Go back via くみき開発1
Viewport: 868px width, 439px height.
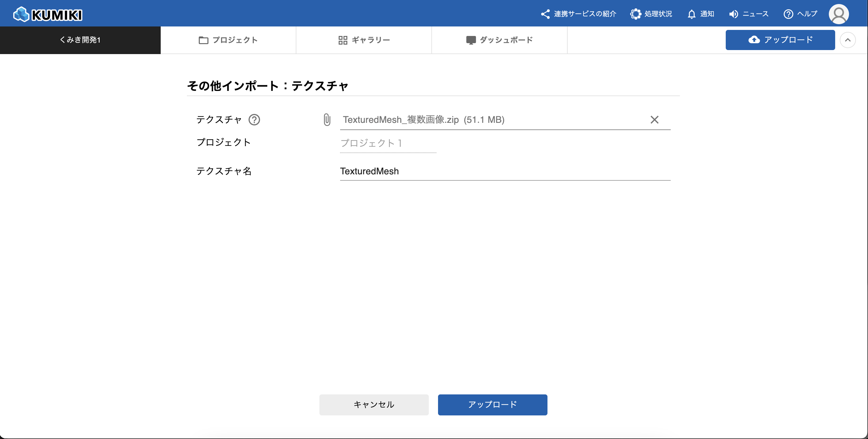click(x=80, y=40)
